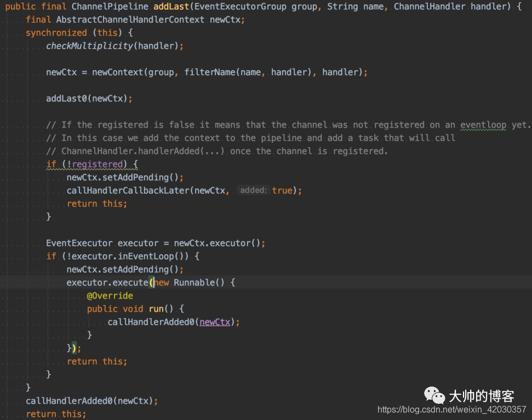Screen dimensions: 532x420
Task: Click the filterName(name, handler) call
Action: pyautogui.click(x=248, y=72)
